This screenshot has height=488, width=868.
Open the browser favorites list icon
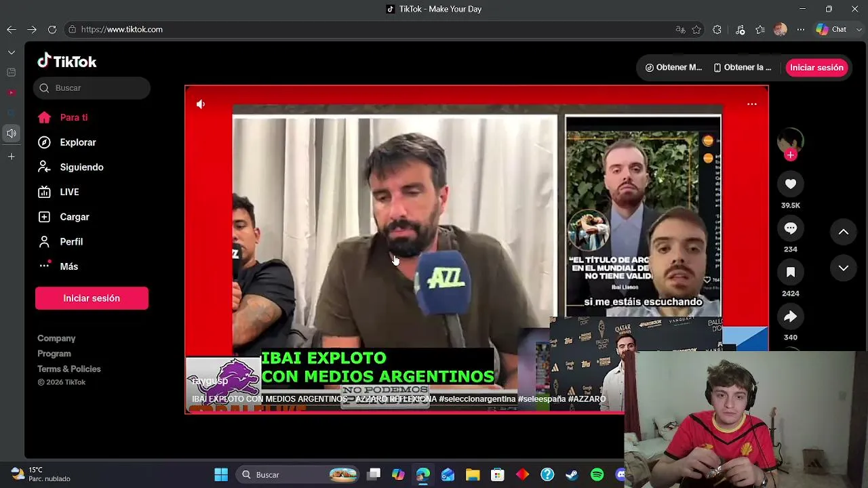coord(760,29)
